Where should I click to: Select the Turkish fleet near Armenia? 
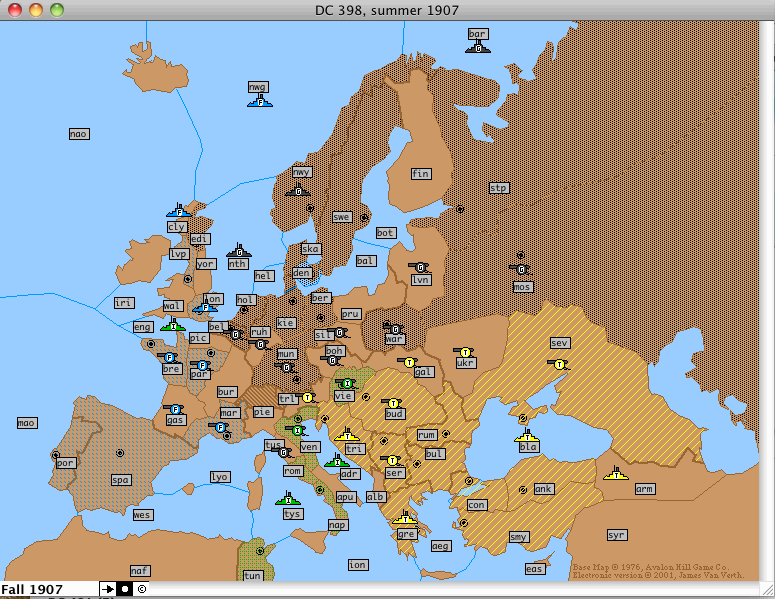pos(616,473)
